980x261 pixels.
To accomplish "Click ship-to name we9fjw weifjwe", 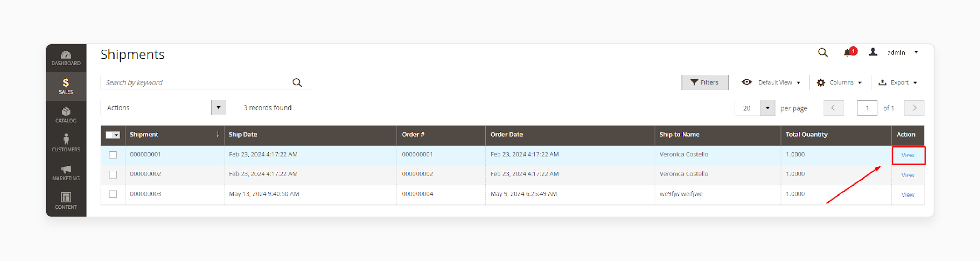I will pyautogui.click(x=681, y=194).
